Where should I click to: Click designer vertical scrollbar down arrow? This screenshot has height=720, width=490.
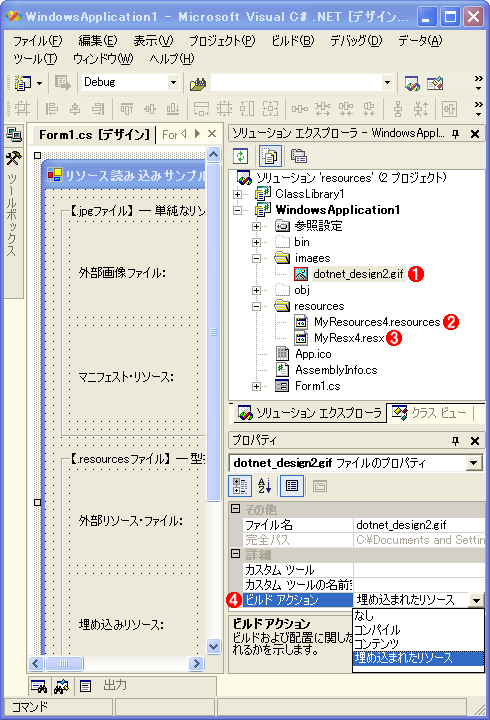[214, 647]
